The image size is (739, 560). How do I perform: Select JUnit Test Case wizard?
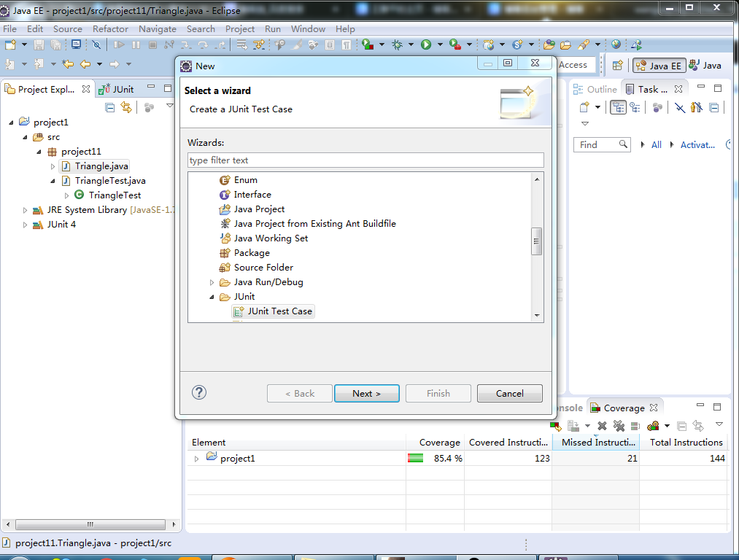pos(274,311)
